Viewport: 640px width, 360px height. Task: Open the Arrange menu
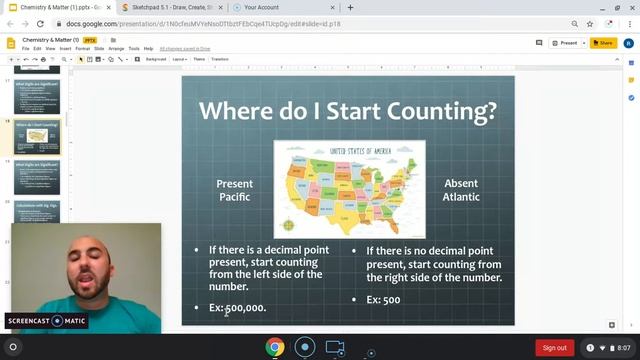pyautogui.click(x=116, y=49)
